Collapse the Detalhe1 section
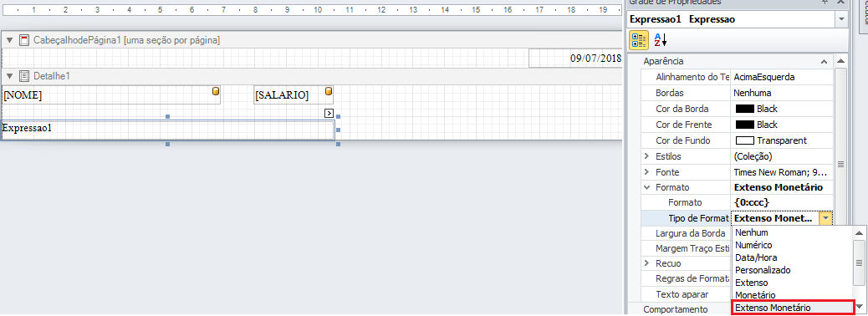868x316 pixels. tap(9, 76)
